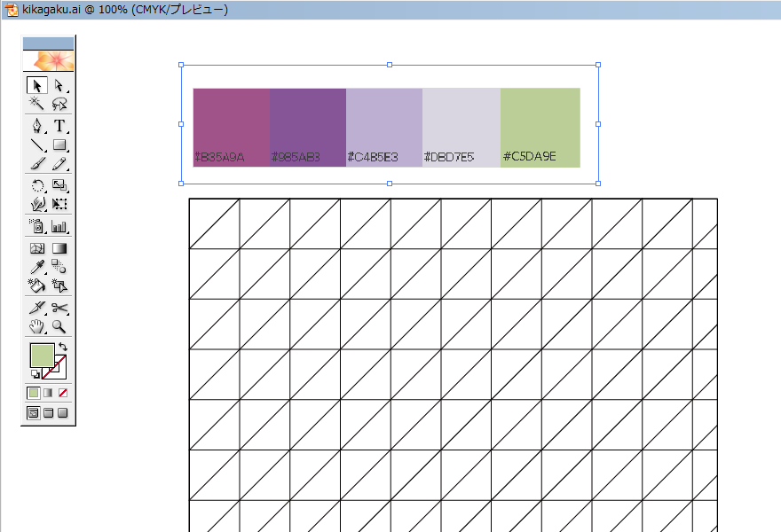Viewport: 781px width, 532px height.
Task: Pick the Scissors tool
Action: tap(59, 308)
